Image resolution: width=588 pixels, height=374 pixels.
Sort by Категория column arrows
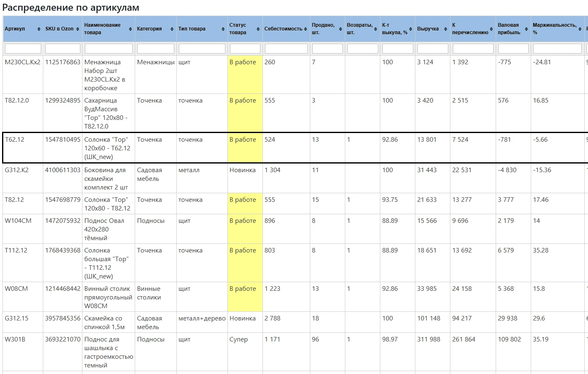(x=172, y=29)
